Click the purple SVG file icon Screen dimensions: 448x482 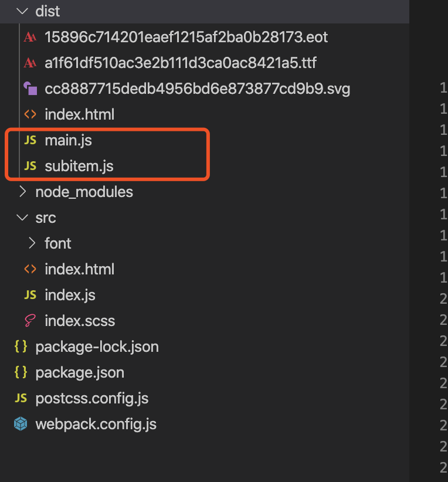pyautogui.click(x=30, y=89)
